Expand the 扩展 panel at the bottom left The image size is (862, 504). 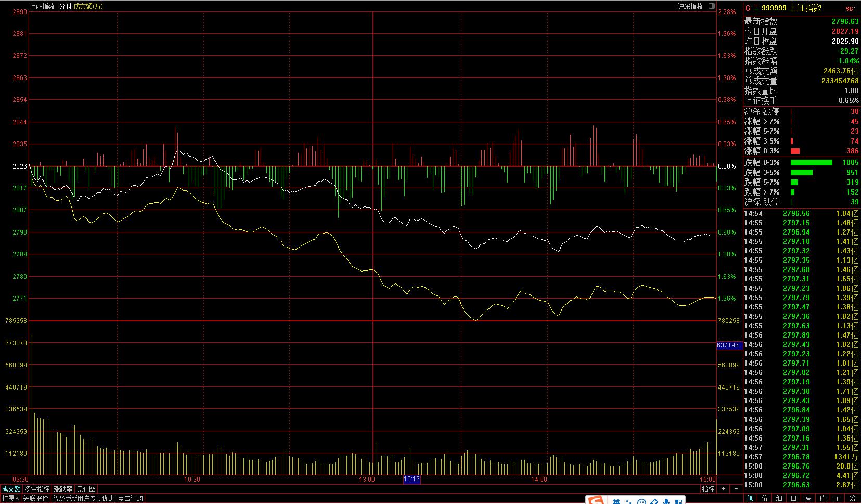(10, 498)
